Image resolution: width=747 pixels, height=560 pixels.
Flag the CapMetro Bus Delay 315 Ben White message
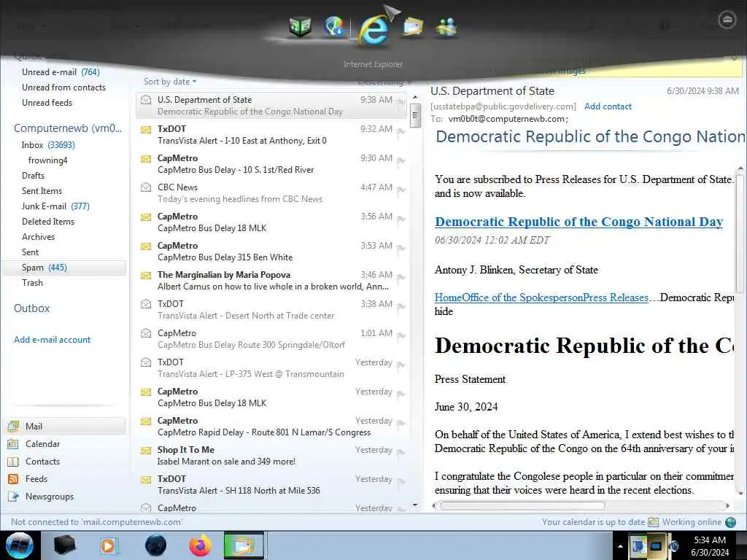[401, 249]
